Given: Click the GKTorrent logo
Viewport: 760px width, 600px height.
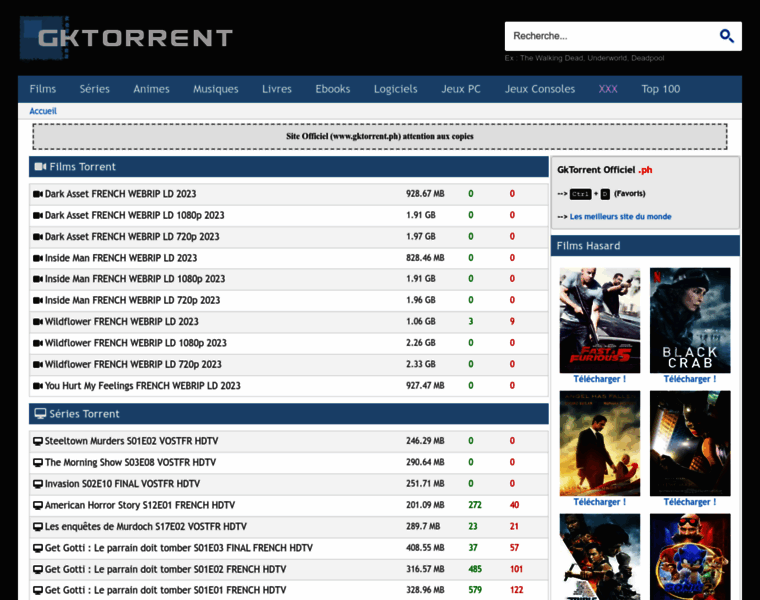Looking at the screenshot, I should 127,37.
